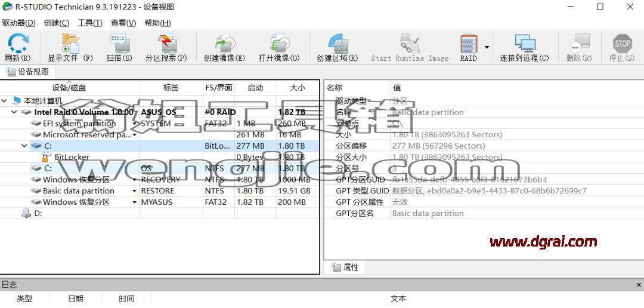Screen dimensions: 644x308
Task: Sort by 大小 column header
Action: pyautogui.click(x=298, y=88)
